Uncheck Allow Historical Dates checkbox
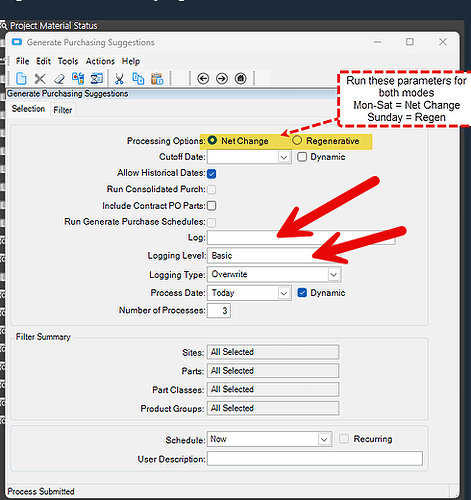The height and width of the screenshot is (500, 471). [211, 173]
